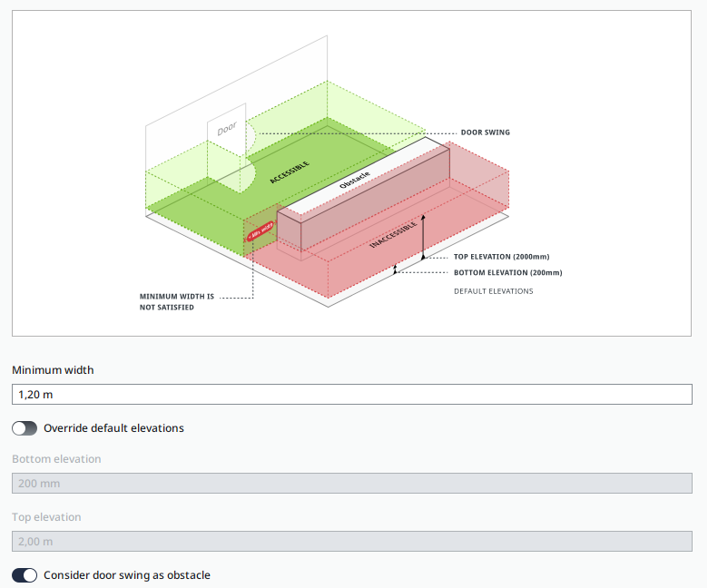708x588 pixels.
Task: Click MINIMUM WIDTH IS NOT SATISFIED annotation
Action: tap(176, 301)
